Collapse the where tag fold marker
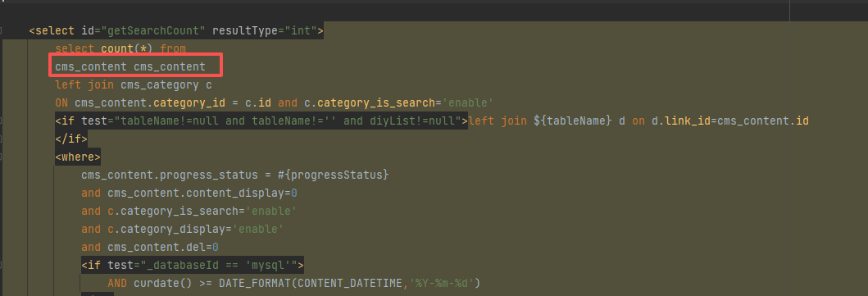Image resolution: width=868 pixels, height=296 pixels. coord(1,157)
